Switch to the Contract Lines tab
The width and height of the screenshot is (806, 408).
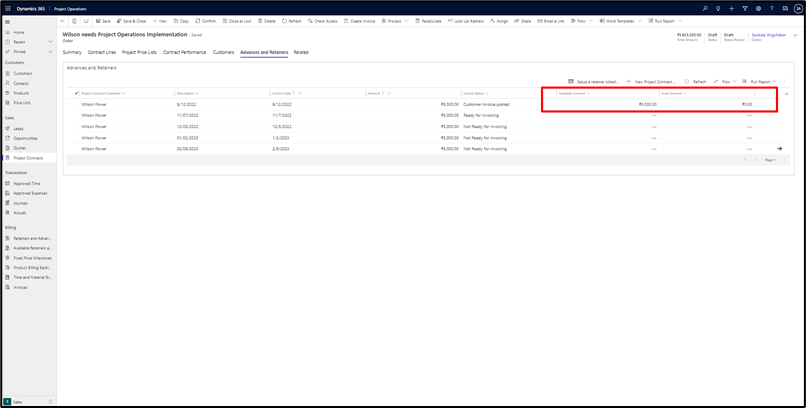(x=101, y=52)
